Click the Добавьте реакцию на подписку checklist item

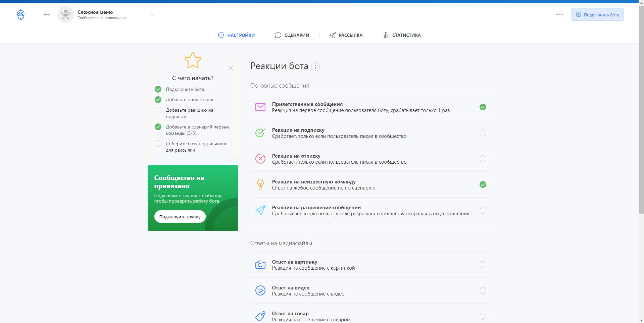[x=190, y=113]
